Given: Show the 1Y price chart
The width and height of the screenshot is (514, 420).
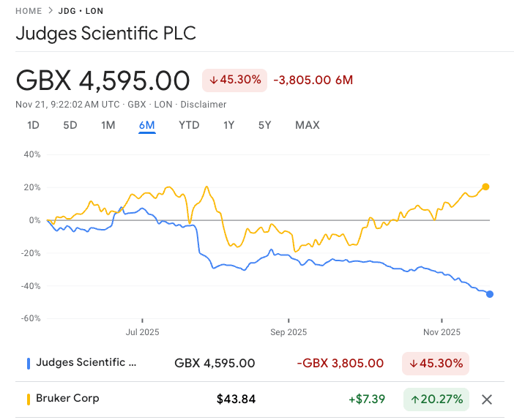Looking at the screenshot, I should [228, 125].
